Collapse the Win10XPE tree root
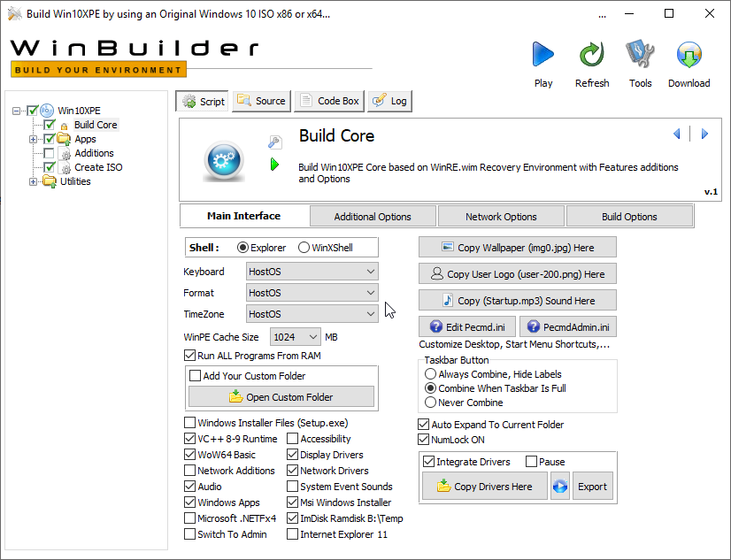Image resolution: width=731 pixels, height=560 pixels. [16, 111]
